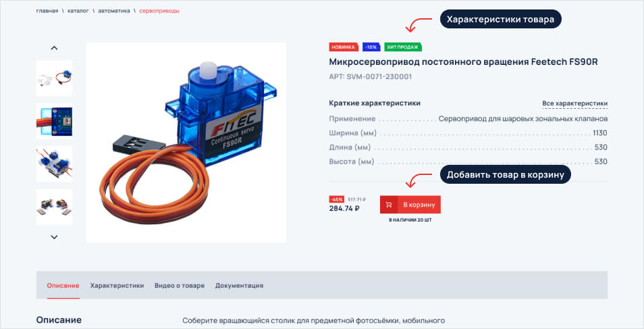Select the third thumbnail with mounted servos
Viewport: 644px width, 329px height.
[54, 164]
